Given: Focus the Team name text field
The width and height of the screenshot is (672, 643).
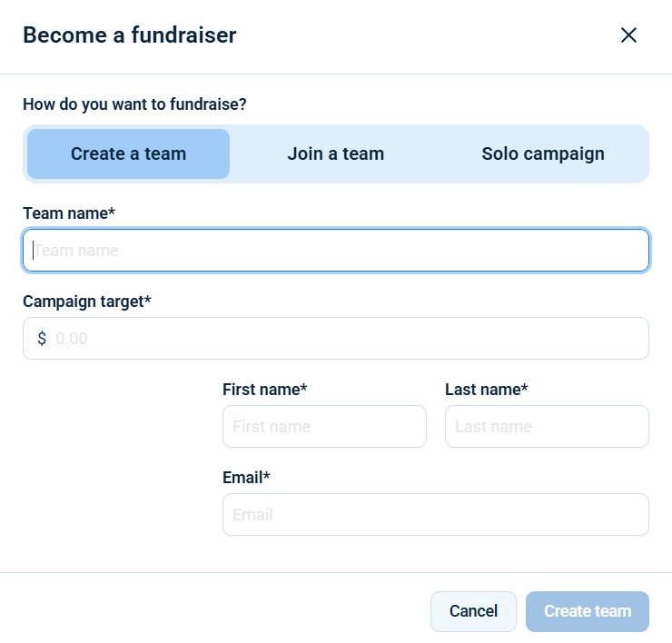Looking at the screenshot, I should point(336,250).
